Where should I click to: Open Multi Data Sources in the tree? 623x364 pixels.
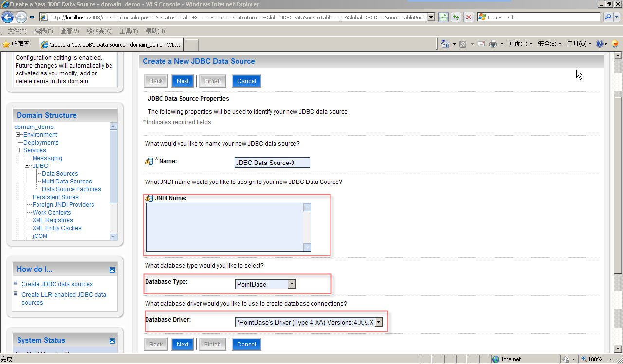pos(67,182)
